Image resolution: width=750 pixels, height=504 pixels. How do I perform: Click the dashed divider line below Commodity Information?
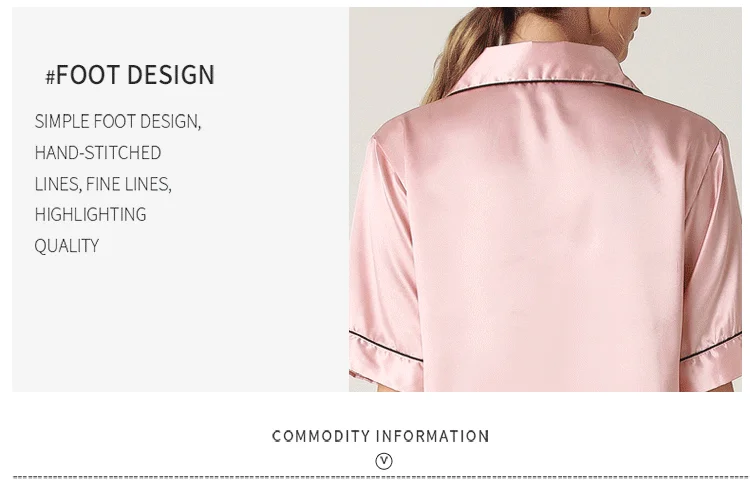[x=381, y=477]
